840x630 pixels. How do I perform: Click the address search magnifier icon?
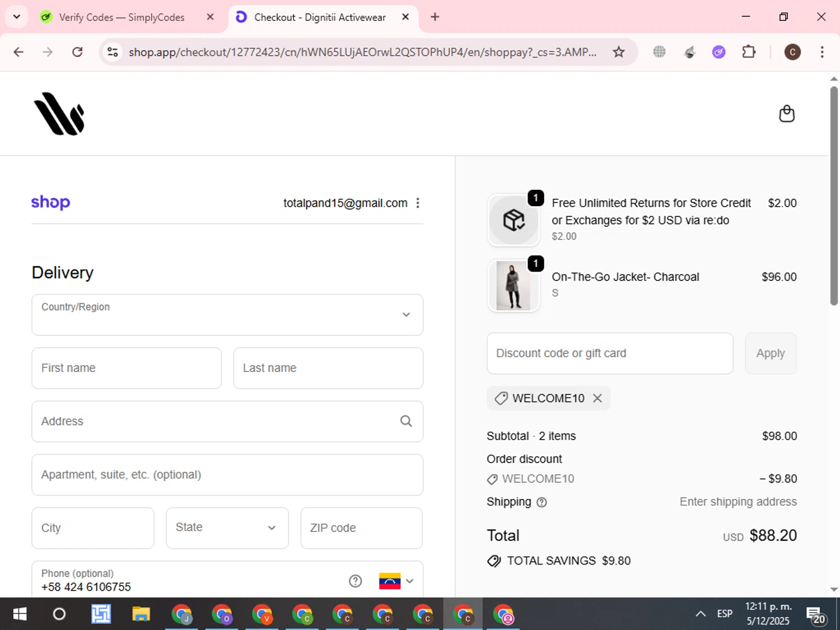point(406,421)
